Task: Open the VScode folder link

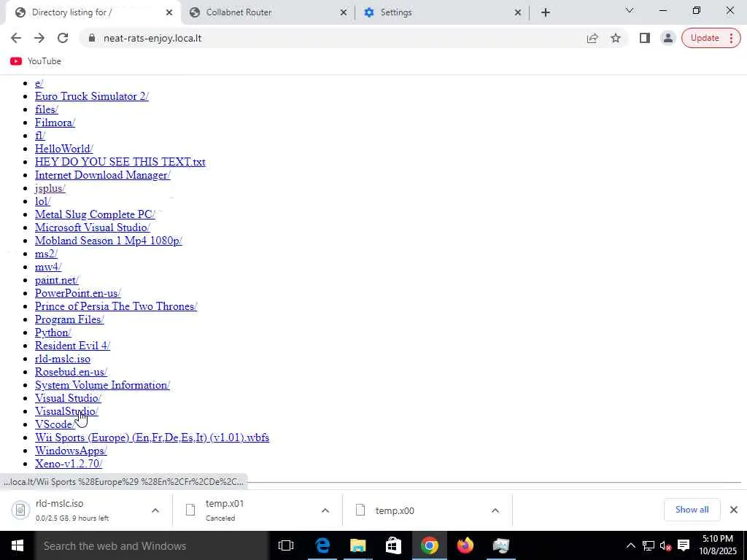Action: 54,424
